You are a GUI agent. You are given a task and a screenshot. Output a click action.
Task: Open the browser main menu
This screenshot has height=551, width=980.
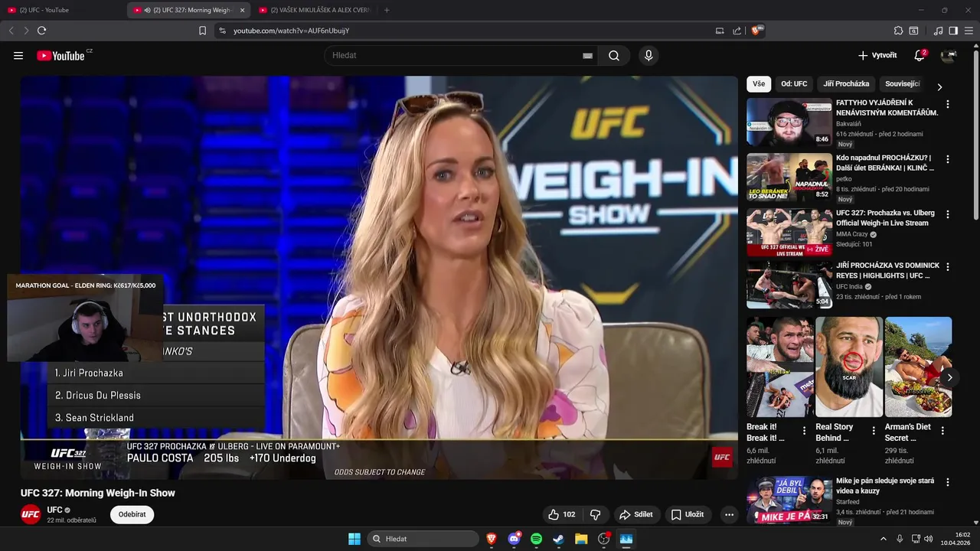pos(969,31)
